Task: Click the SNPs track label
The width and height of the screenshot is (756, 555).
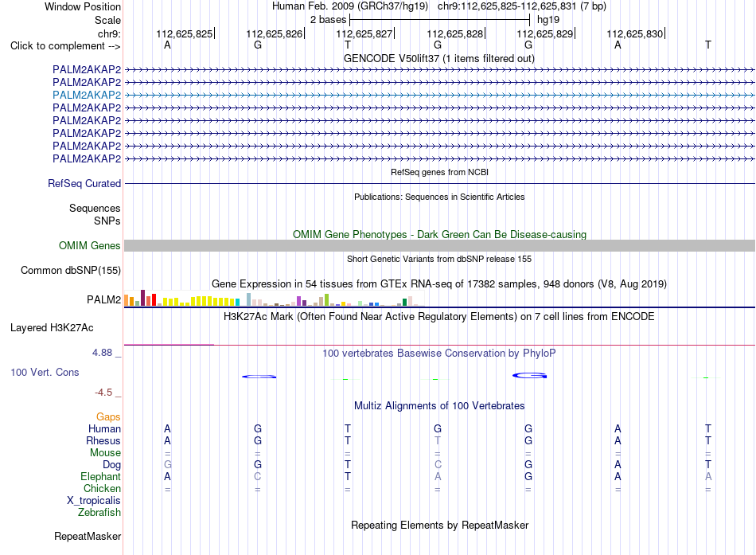Action: pyautogui.click(x=107, y=221)
